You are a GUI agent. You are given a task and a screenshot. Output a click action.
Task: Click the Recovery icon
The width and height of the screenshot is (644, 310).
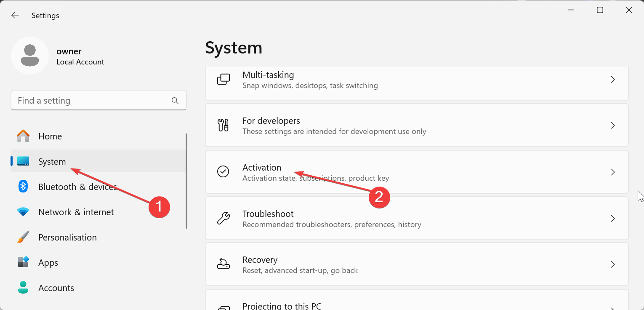(223, 265)
